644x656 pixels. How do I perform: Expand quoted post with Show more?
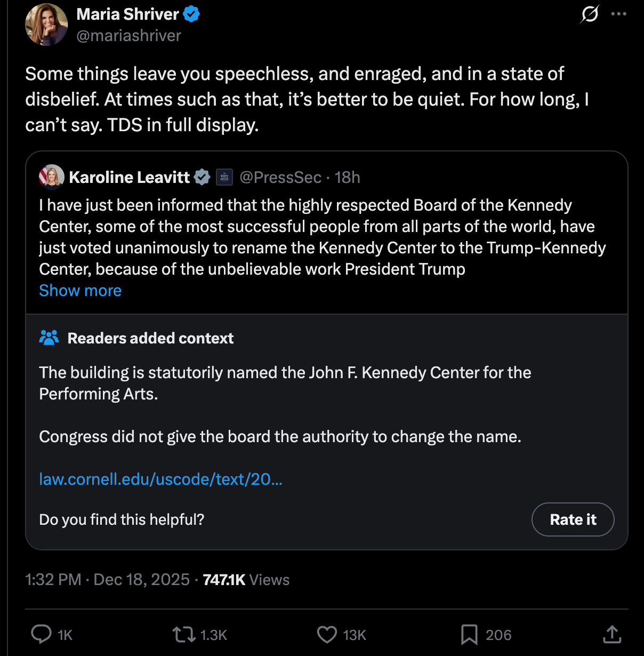click(x=80, y=291)
